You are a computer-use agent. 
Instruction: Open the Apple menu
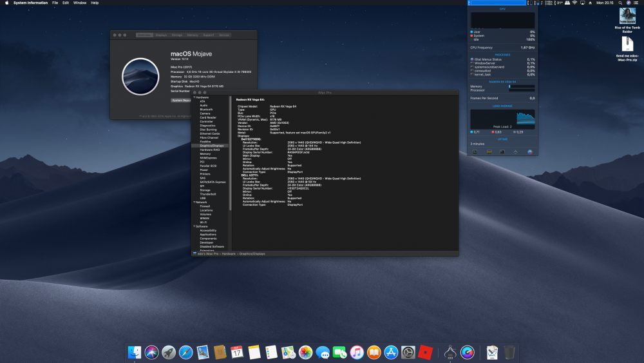click(x=6, y=3)
